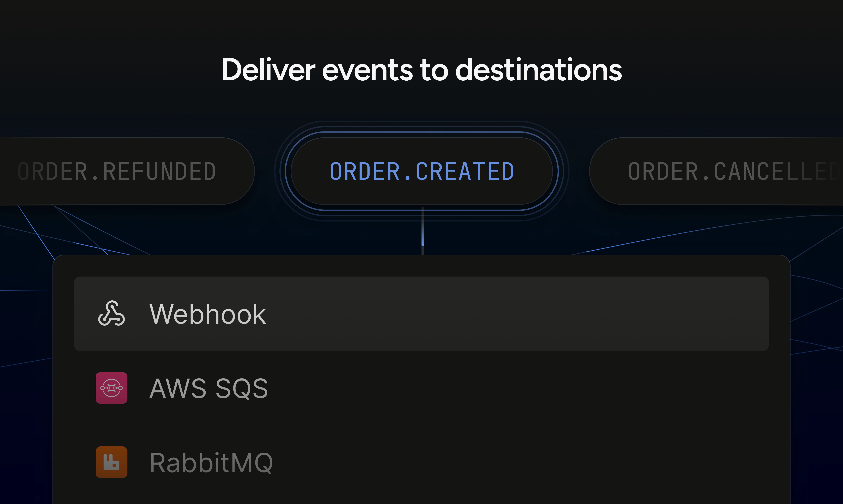The image size is (843, 504).
Task: Select the ORDER.CANCELLED event pill
Action: click(716, 171)
